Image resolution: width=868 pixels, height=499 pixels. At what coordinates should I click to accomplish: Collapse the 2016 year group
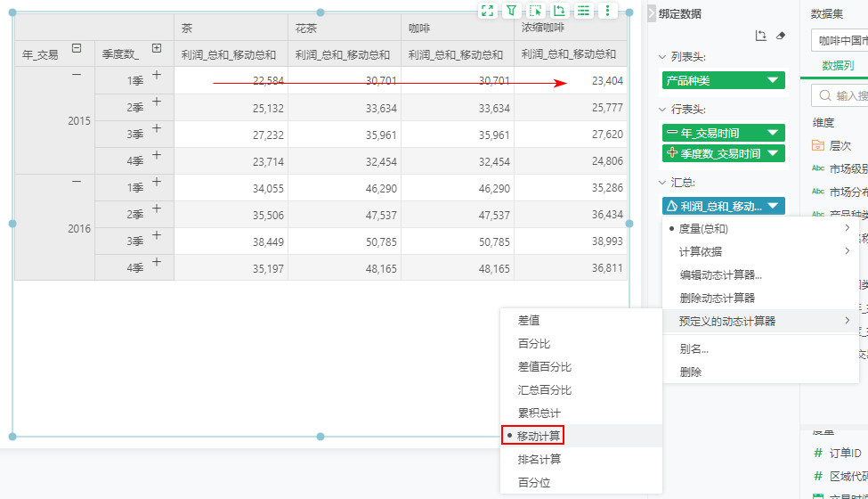tap(77, 182)
